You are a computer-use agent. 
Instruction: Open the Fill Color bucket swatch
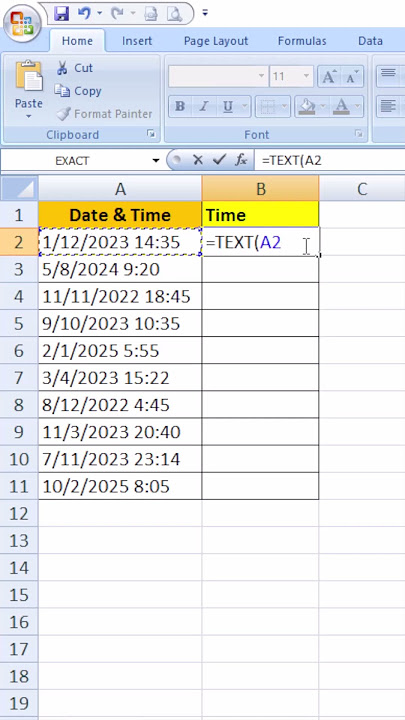306,107
